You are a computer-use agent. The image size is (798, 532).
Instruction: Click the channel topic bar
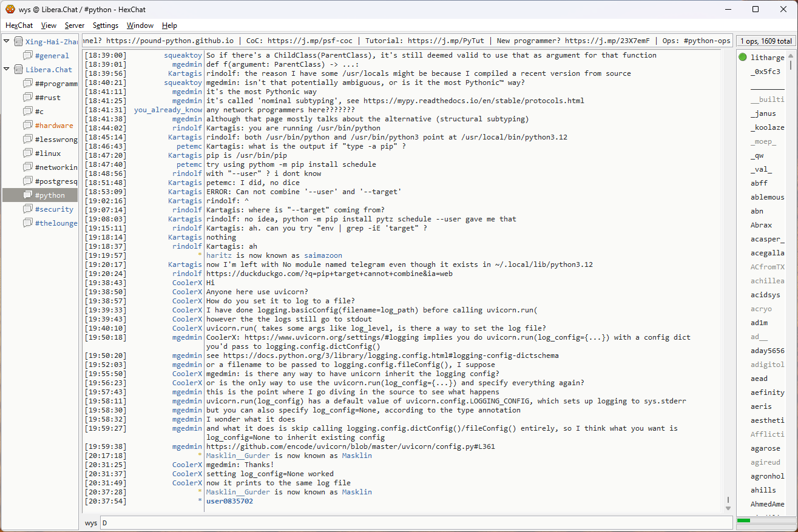point(407,41)
